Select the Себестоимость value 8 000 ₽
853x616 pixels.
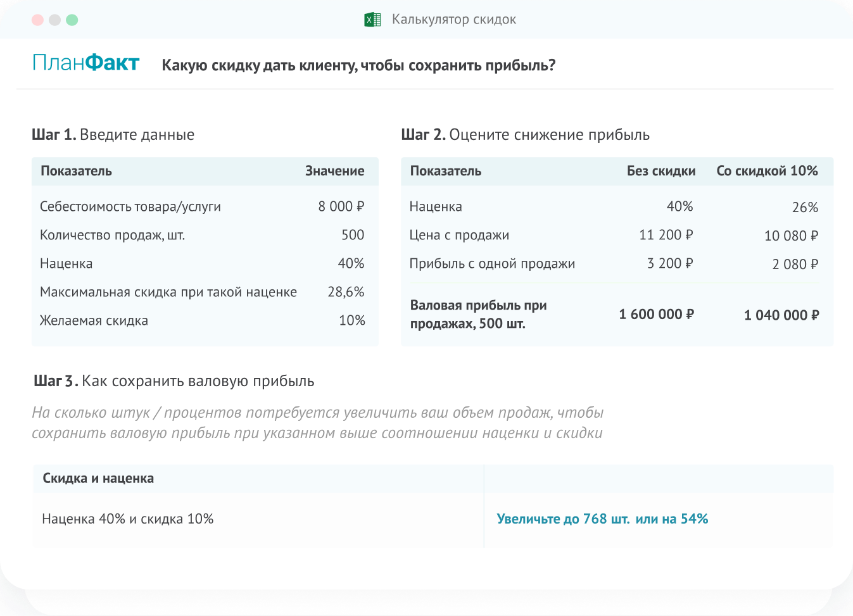[341, 206]
